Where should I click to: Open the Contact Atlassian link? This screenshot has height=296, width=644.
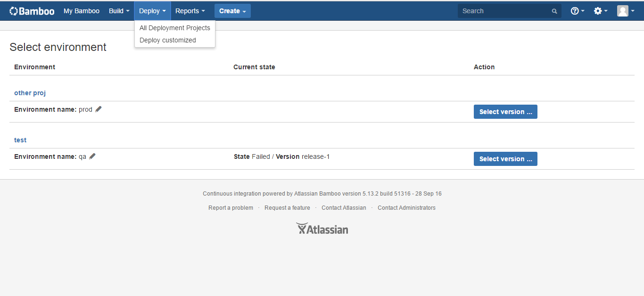tap(344, 208)
